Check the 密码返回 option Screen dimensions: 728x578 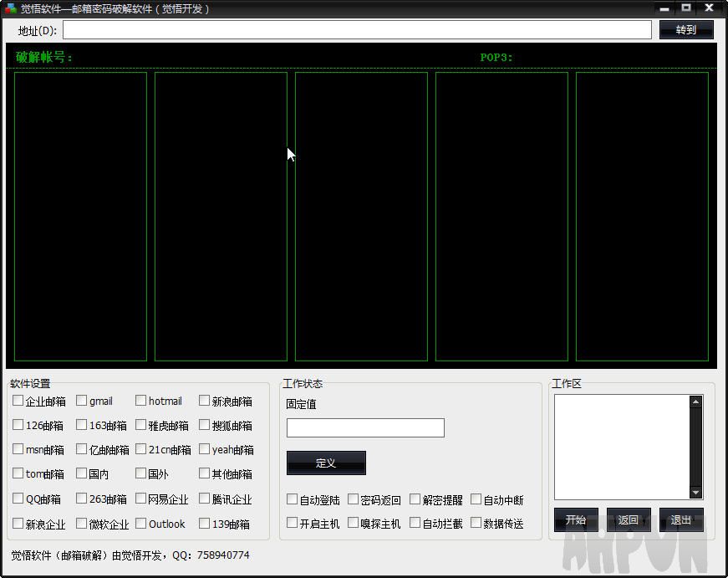coord(354,499)
